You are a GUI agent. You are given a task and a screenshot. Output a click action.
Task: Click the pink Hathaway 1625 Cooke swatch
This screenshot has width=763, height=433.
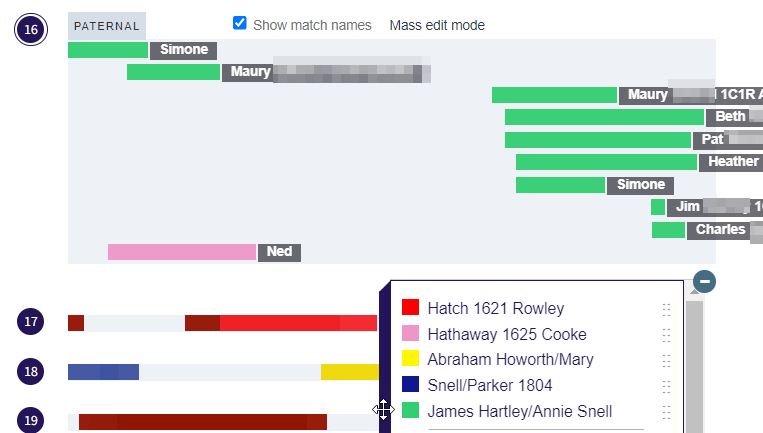[x=409, y=334]
